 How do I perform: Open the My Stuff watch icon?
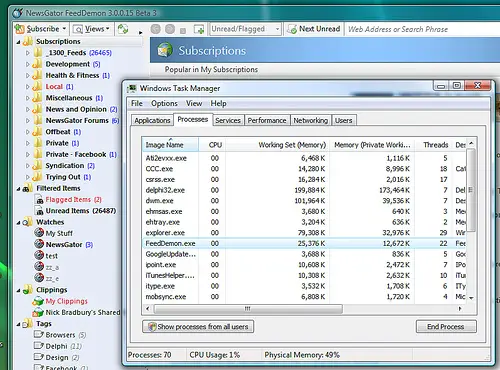(x=39, y=233)
